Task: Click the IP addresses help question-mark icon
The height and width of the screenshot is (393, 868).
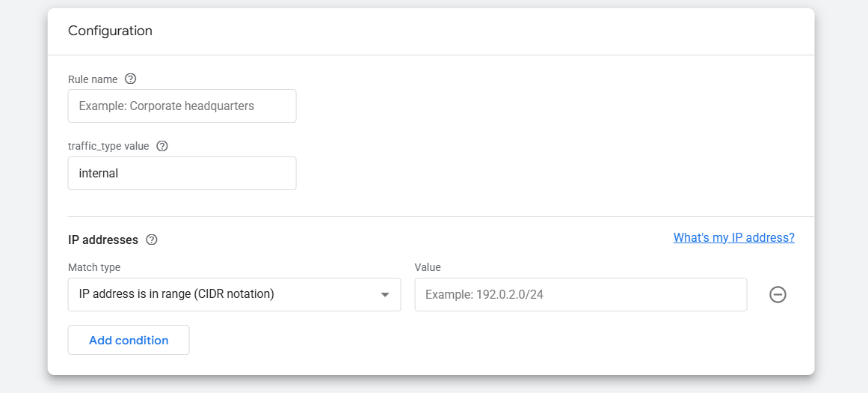Action: pyautogui.click(x=152, y=240)
